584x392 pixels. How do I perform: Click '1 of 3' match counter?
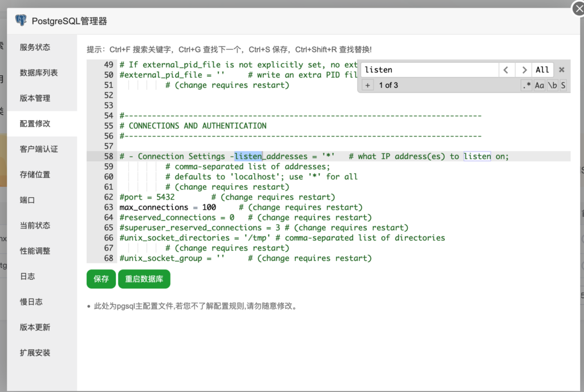(x=388, y=85)
